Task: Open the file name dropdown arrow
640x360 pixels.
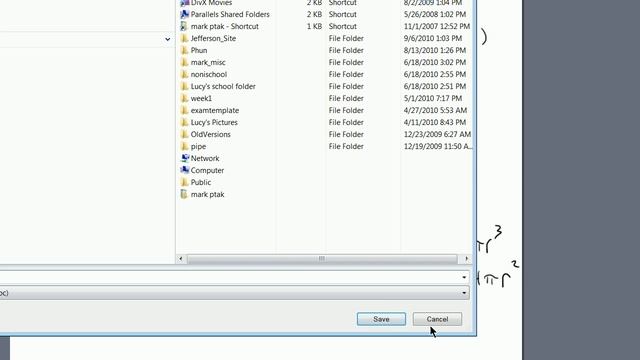Action: click(x=464, y=278)
